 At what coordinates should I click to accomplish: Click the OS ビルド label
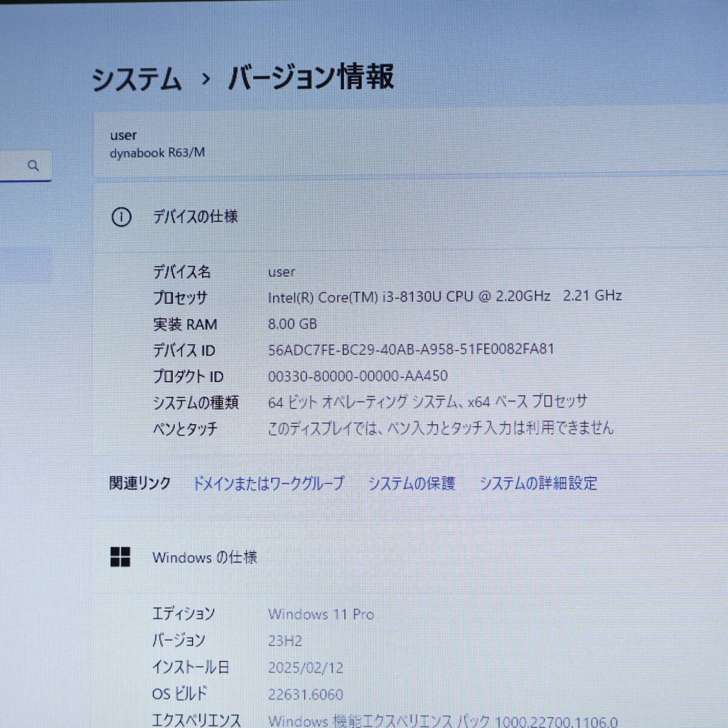[x=180, y=693]
